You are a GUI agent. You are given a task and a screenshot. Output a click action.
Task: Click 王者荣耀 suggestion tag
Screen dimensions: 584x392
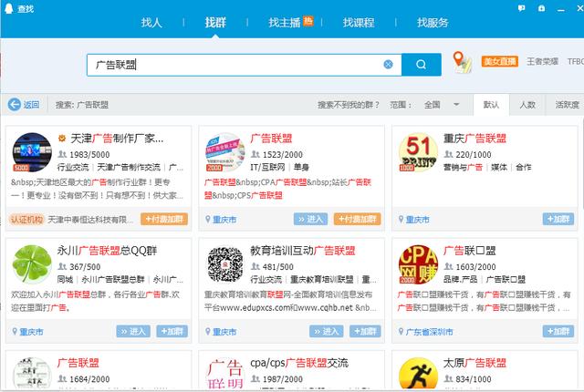pyautogui.click(x=542, y=61)
